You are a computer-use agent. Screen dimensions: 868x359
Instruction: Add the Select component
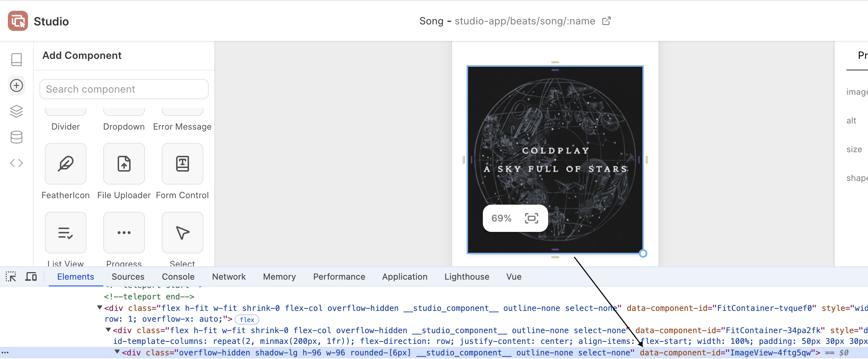183,233
